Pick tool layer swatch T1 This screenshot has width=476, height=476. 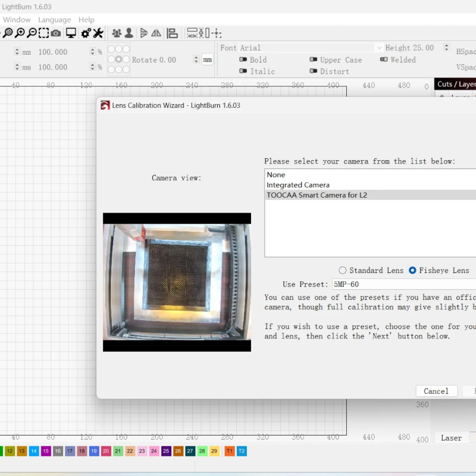pyautogui.click(x=230, y=451)
